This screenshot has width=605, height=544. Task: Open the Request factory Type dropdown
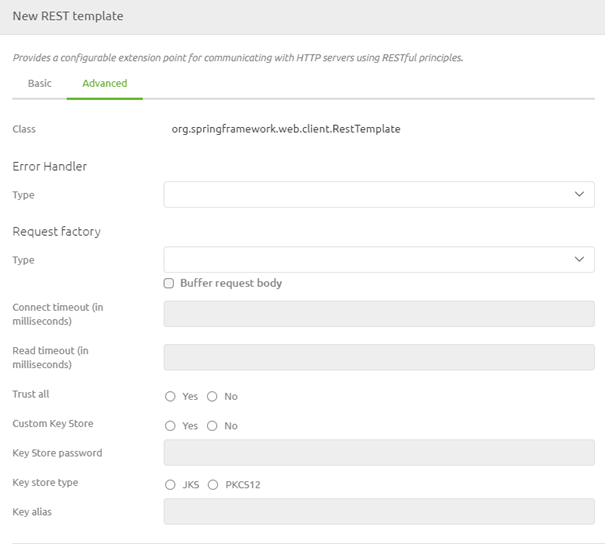pyautogui.click(x=379, y=260)
